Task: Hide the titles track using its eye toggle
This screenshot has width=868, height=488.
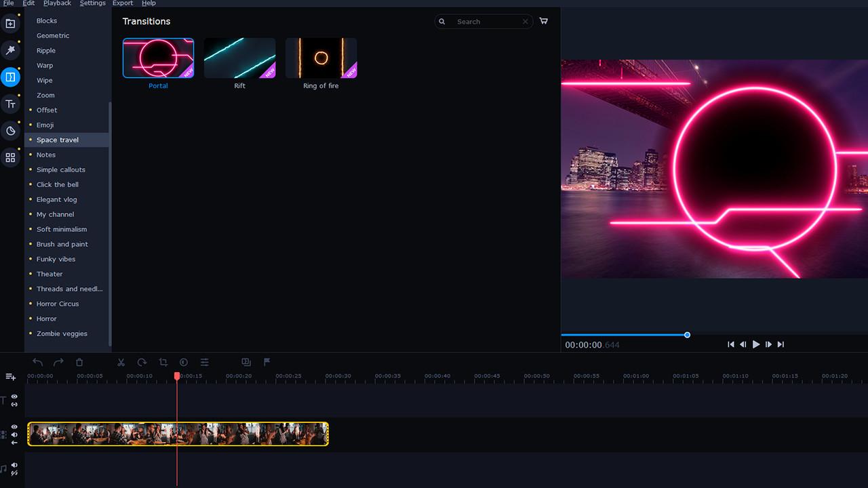Action: point(14,397)
